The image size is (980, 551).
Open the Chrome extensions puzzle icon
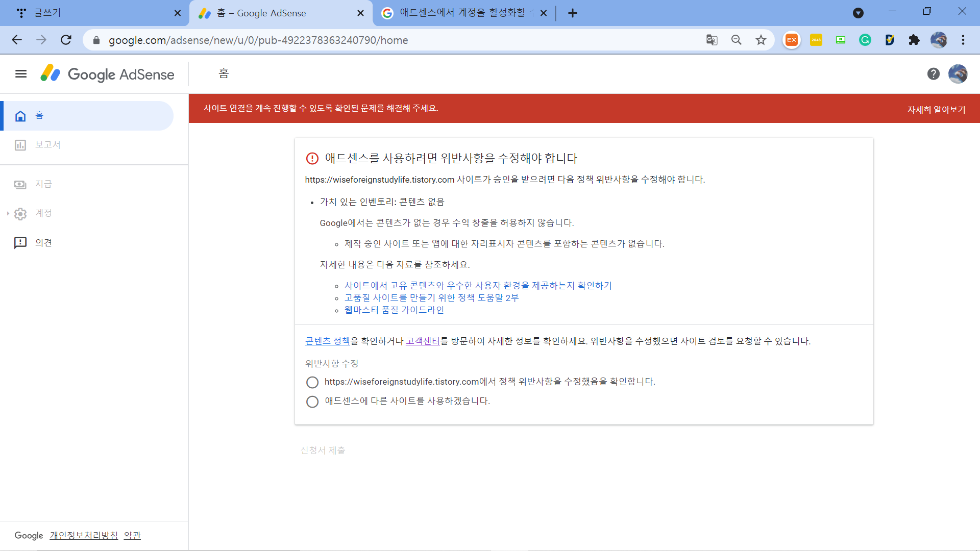[914, 40]
